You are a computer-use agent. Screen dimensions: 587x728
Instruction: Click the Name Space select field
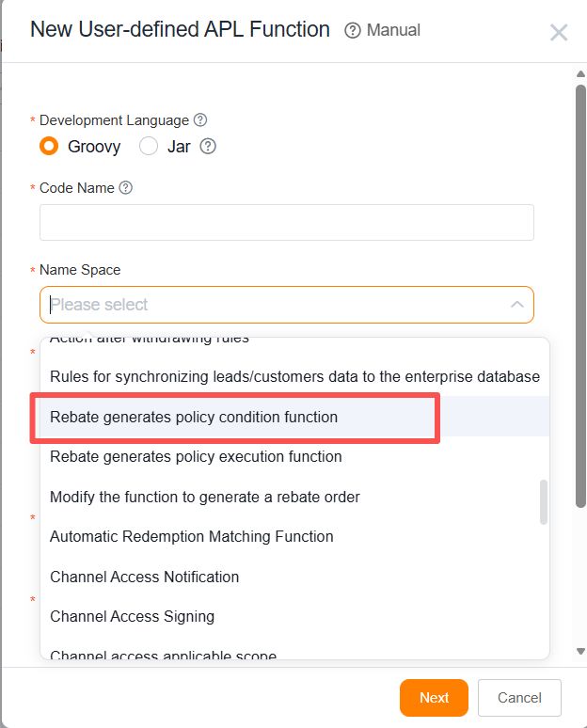point(287,305)
